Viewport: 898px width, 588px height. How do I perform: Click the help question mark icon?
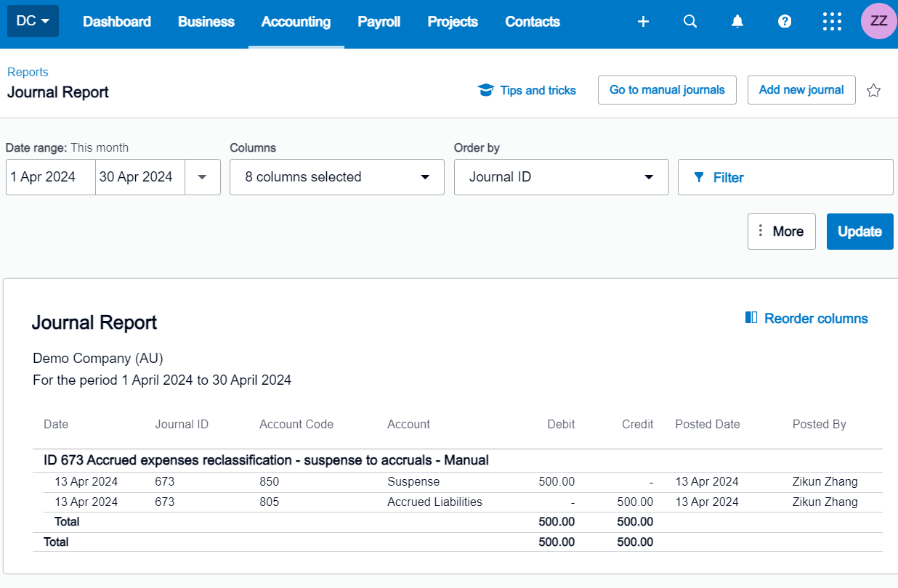click(785, 22)
